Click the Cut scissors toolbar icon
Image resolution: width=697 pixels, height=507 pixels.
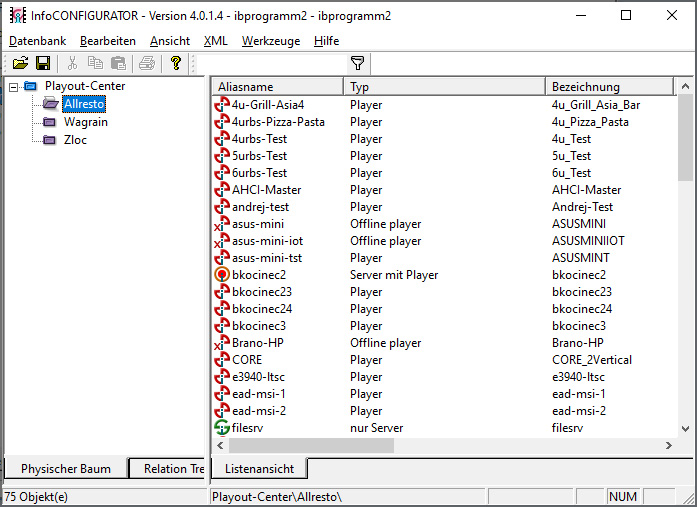click(x=72, y=63)
